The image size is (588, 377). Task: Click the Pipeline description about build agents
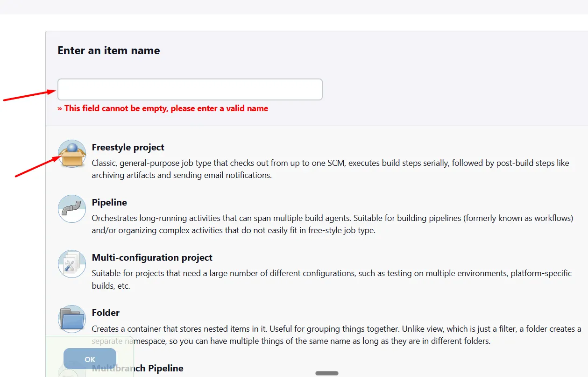[332, 224]
